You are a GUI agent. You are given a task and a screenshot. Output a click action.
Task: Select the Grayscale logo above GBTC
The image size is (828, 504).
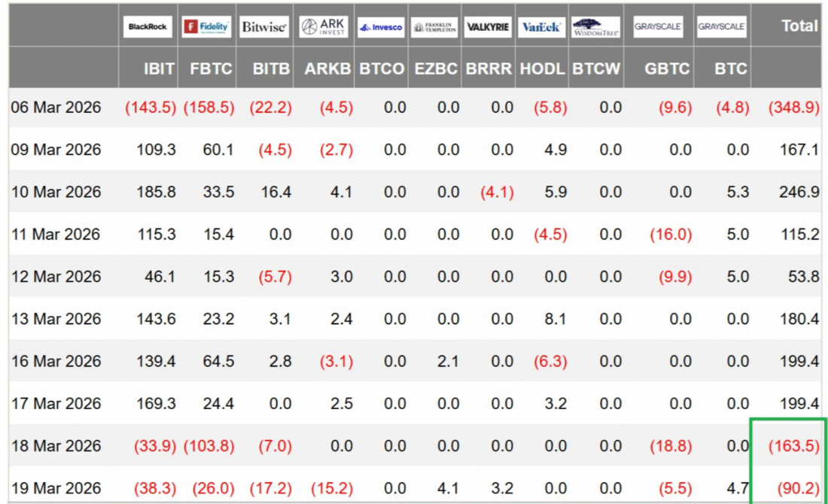coord(657,27)
